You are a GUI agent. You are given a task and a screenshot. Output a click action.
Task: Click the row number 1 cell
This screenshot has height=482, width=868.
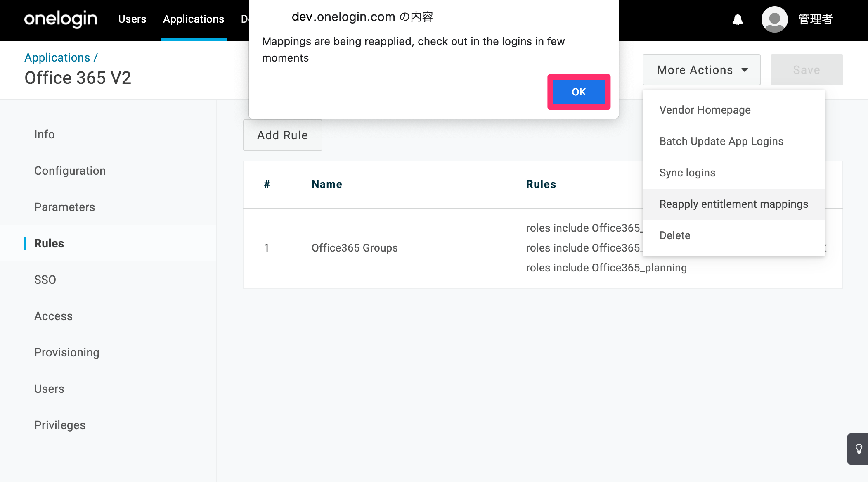[267, 248]
